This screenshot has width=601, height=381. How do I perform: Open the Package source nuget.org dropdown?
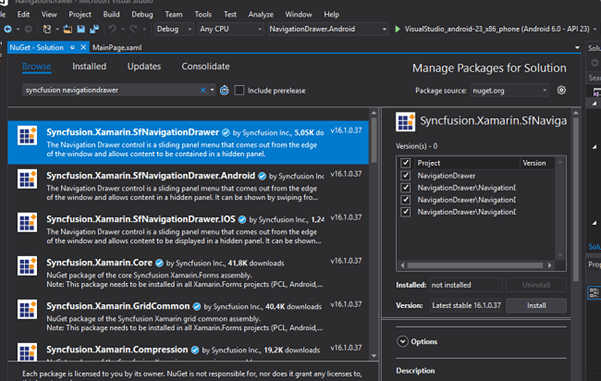tap(510, 90)
